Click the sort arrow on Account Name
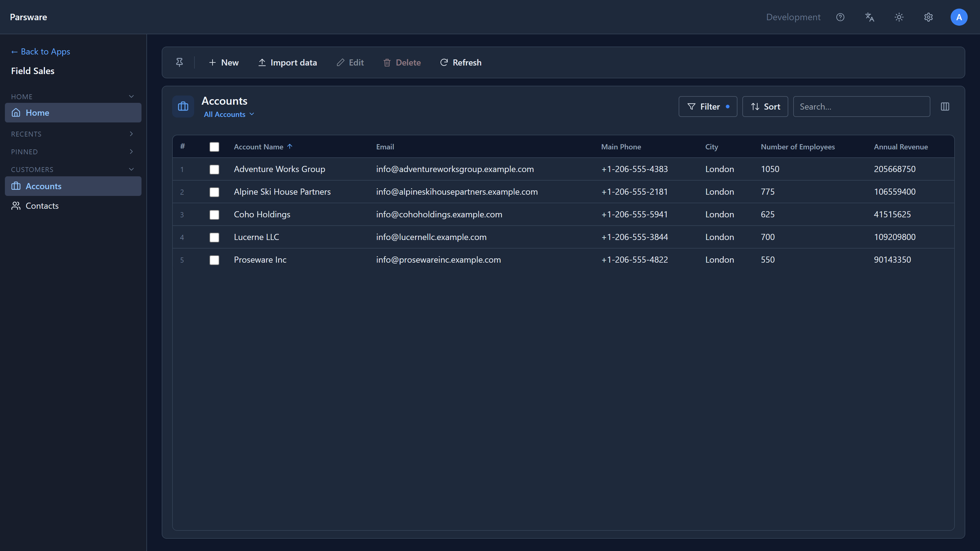Viewport: 980px width, 551px height. 290,146
